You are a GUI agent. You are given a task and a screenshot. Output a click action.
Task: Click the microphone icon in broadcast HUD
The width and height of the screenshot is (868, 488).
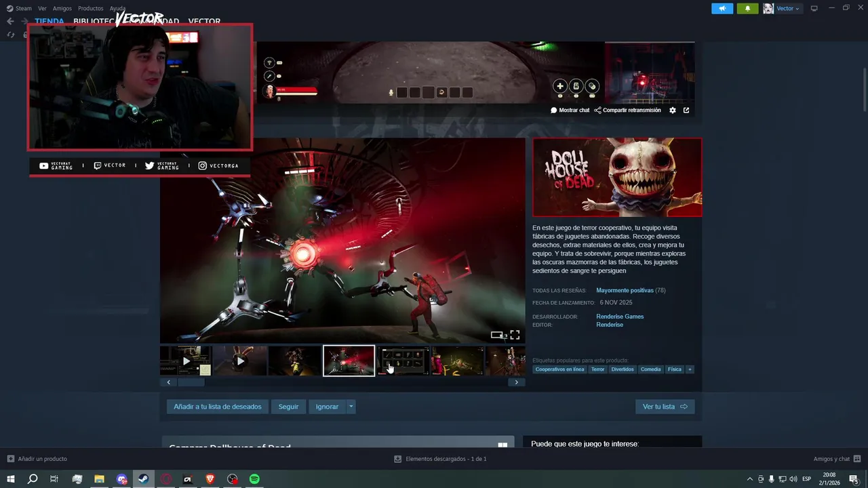click(x=391, y=92)
